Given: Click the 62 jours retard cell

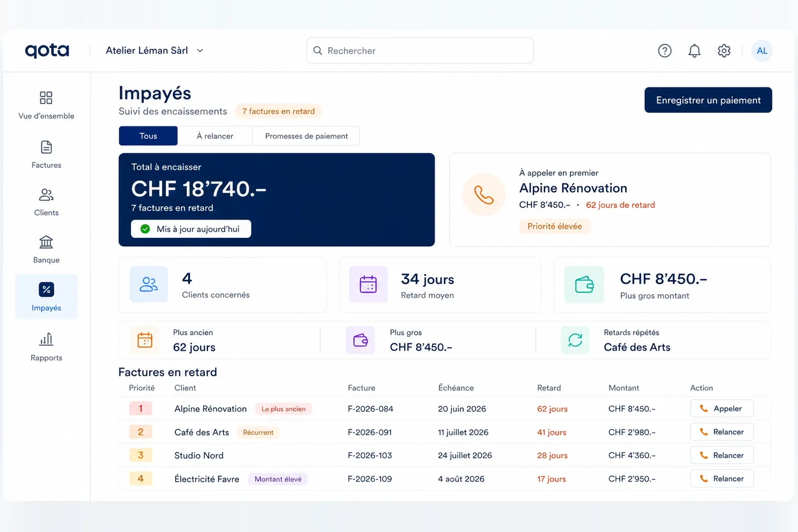Looking at the screenshot, I should 552,409.
